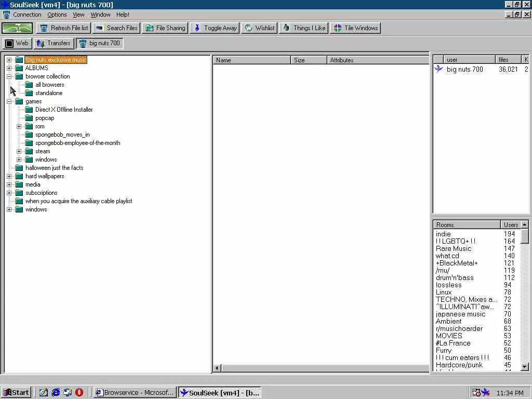Click the bird icon beside big nuts 700

[x=438, y=69]
